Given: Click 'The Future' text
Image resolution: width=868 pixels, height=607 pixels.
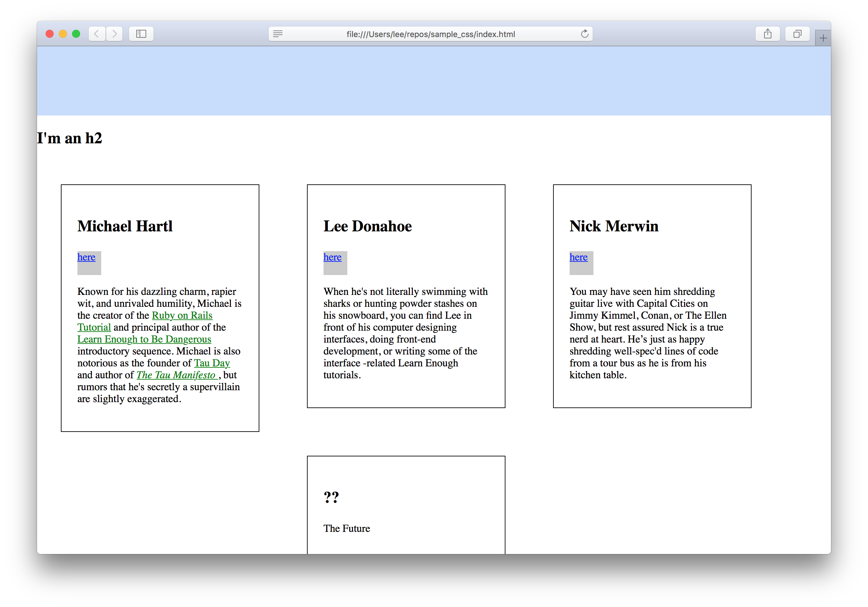Looking at the screenshot, I should point(347,529).
